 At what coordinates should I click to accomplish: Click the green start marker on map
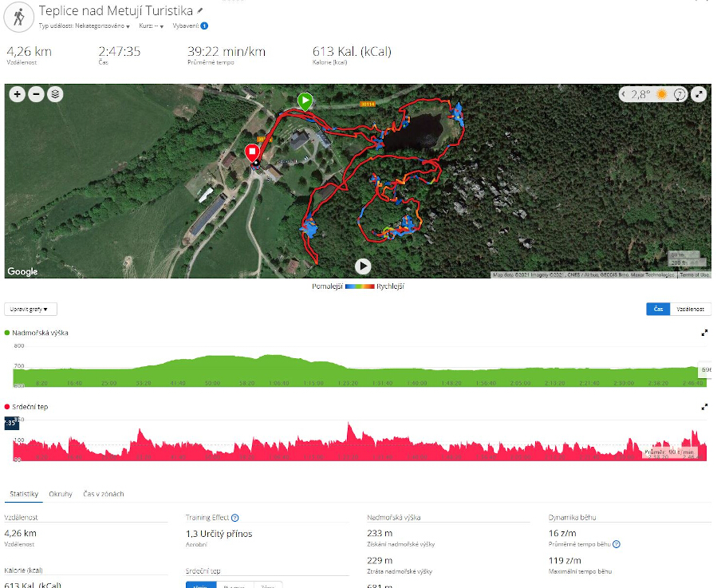coord(305,101)
